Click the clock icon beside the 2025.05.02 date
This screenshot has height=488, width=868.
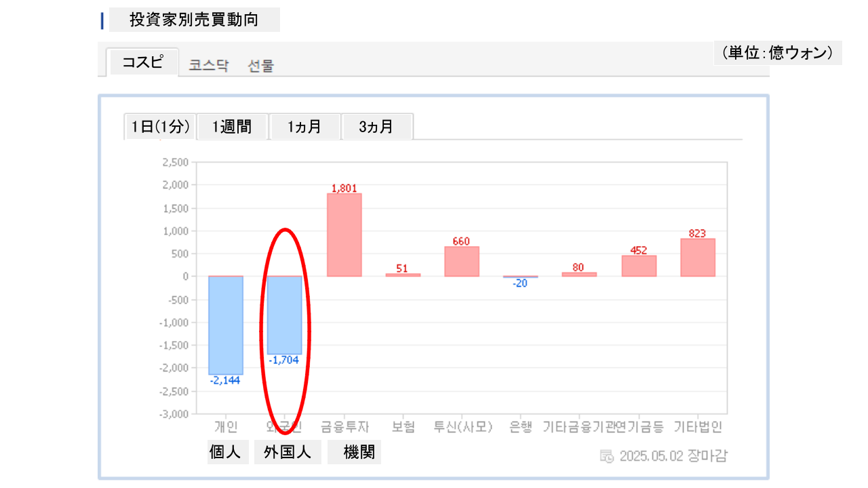607,455
